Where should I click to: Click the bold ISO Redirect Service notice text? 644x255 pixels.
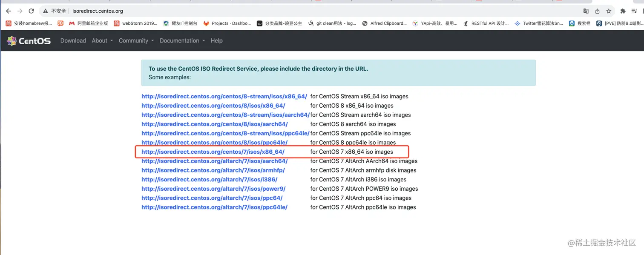[259, 69]
